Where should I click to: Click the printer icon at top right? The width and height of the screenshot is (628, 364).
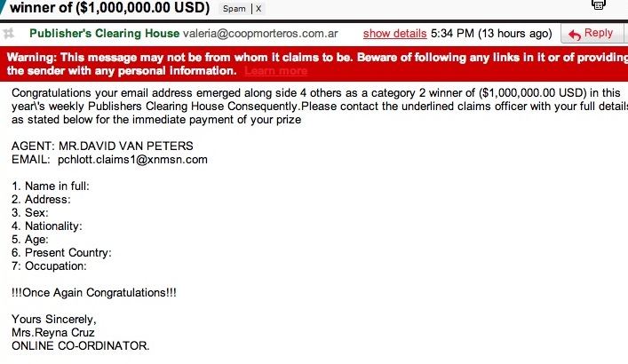pos(598,4)
